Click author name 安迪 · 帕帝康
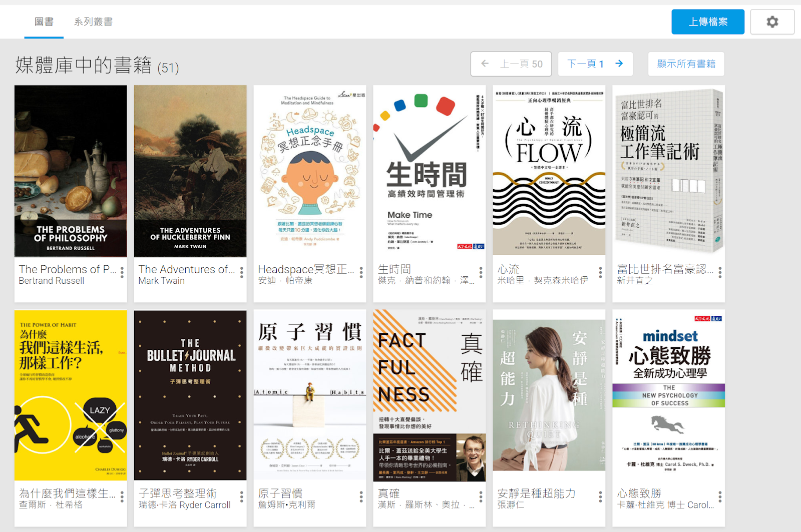This screenshot has width=801, height=532. [x=285, y=281]
